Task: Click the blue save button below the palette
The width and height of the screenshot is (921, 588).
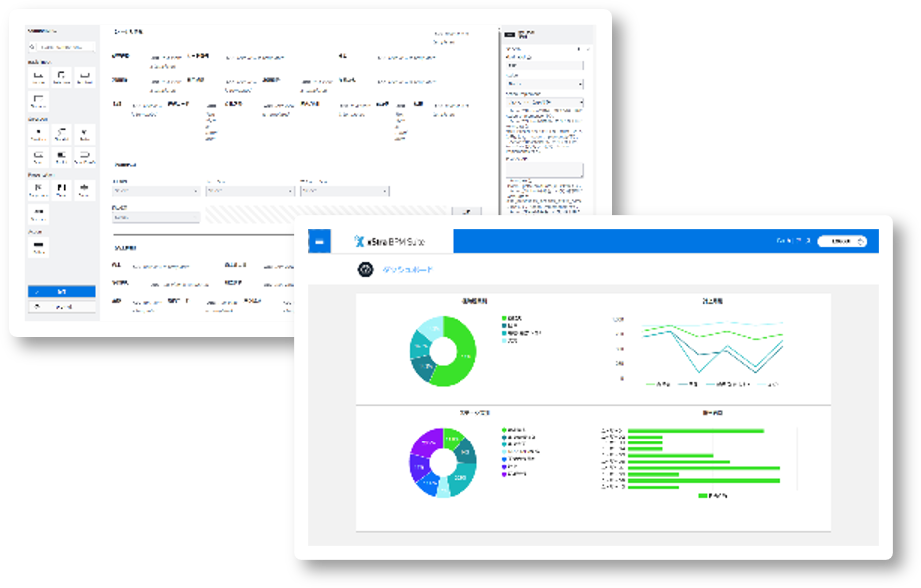Action: [61, 291]
